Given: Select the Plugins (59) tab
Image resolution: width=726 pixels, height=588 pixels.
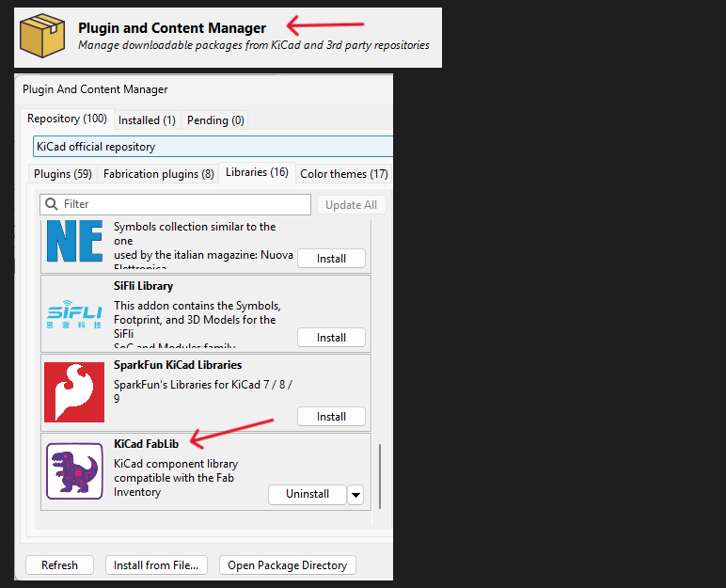Looking at the screenshot, I should pos(63,174).
